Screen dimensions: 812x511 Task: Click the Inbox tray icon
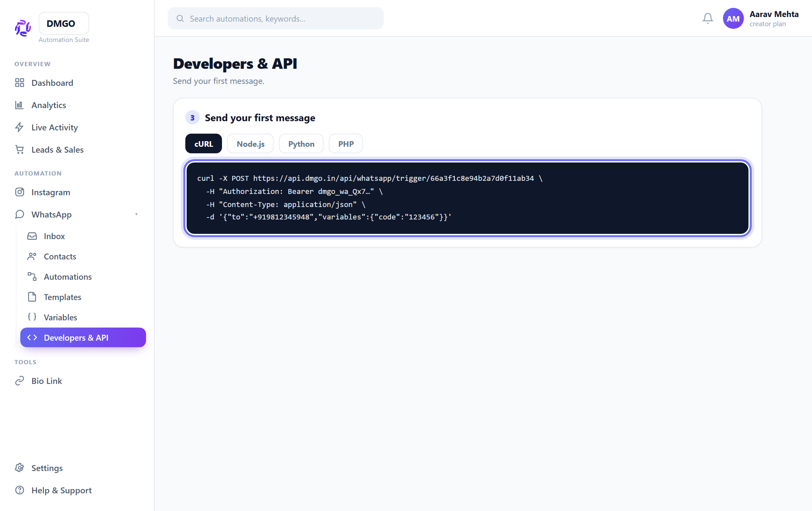[x=32, y=236]
